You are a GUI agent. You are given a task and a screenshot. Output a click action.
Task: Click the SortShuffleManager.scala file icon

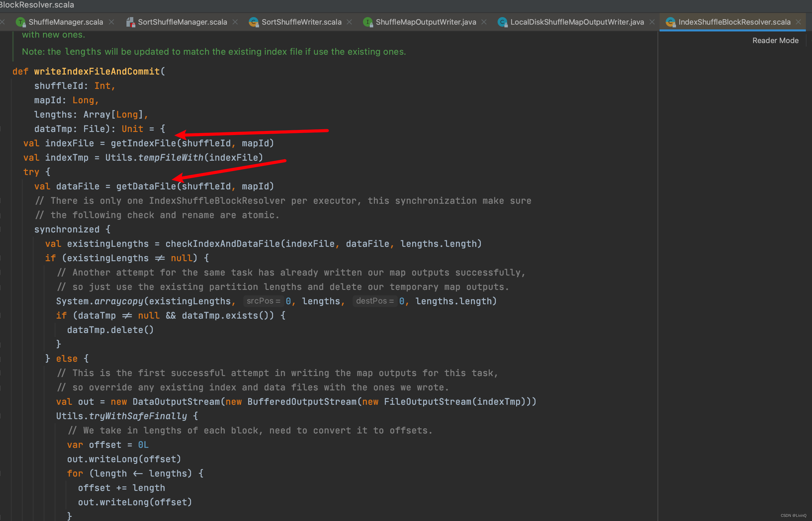coord(130,22)
